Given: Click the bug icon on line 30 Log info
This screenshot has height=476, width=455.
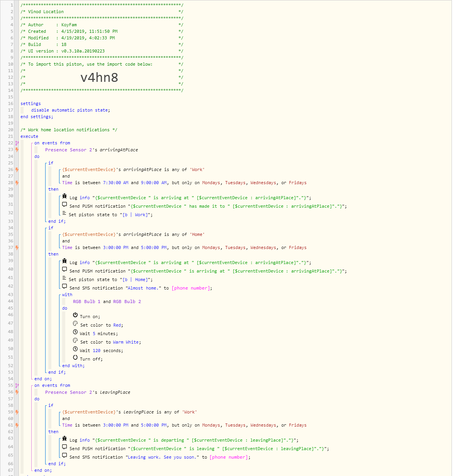Looking at the screenshot, I should point(65,196).
